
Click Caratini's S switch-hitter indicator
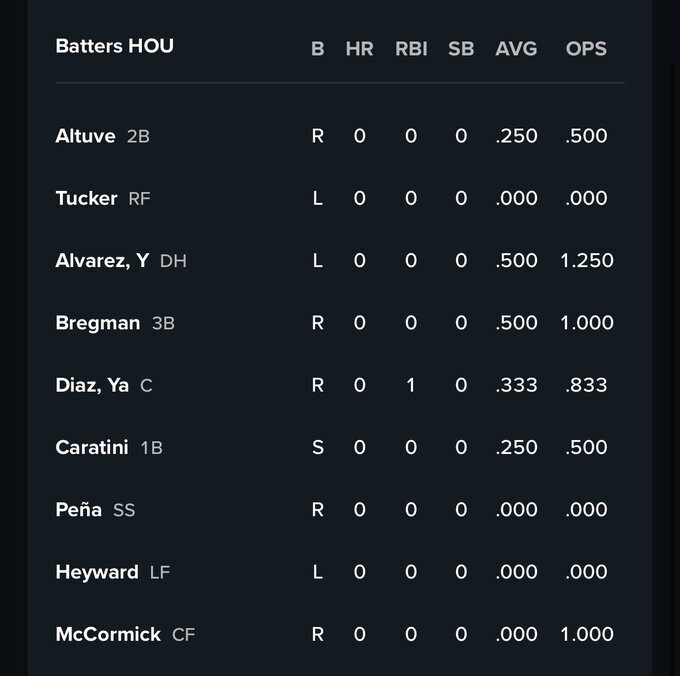318,447
